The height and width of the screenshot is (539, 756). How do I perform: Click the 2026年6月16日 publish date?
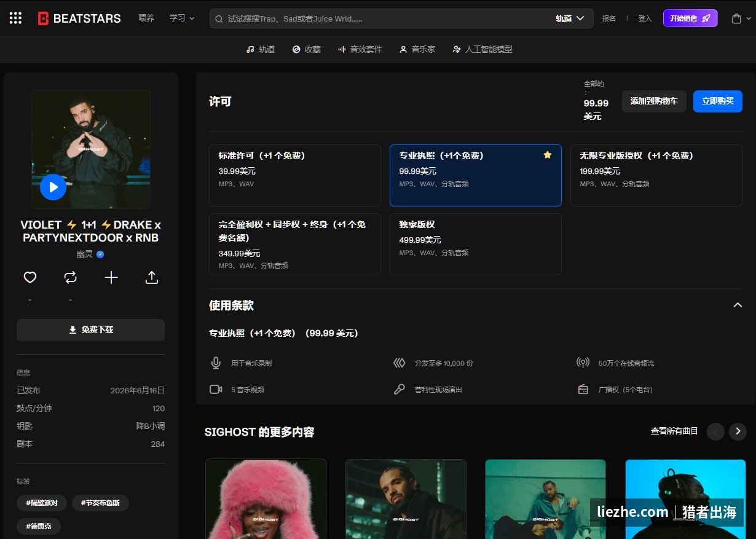[x=138, y=391]
